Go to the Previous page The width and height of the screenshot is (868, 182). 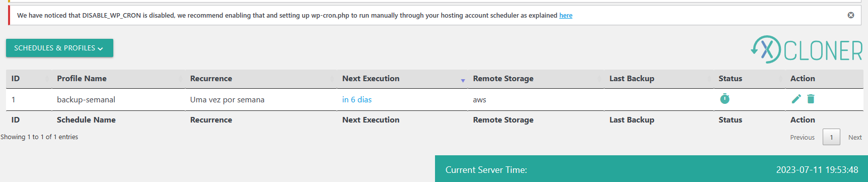(802, 137)
